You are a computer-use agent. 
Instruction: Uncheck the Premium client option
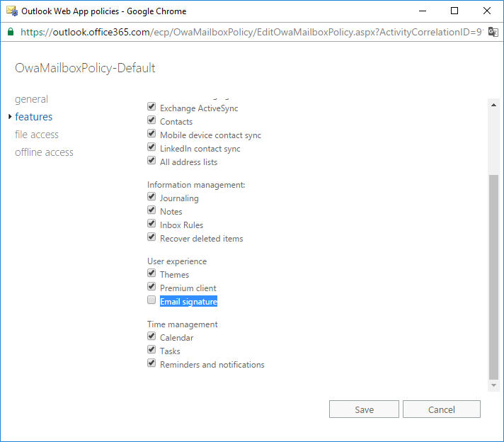151,288
